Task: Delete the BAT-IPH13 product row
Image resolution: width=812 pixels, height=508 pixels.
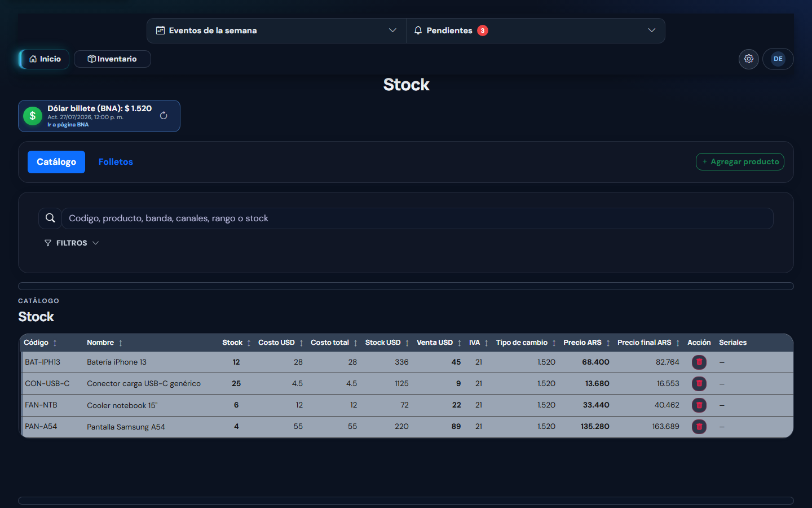Action: [699, 362]
